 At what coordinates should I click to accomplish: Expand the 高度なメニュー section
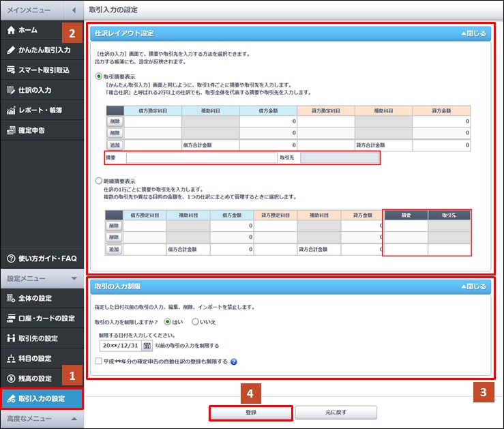(74, 418)
